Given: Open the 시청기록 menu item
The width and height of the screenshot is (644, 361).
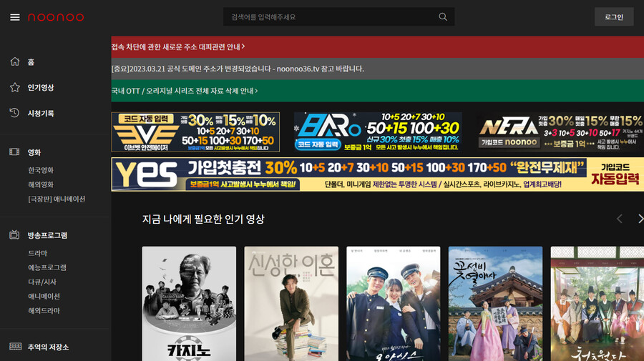Looking at the screenshot, I should click(41, 113).
